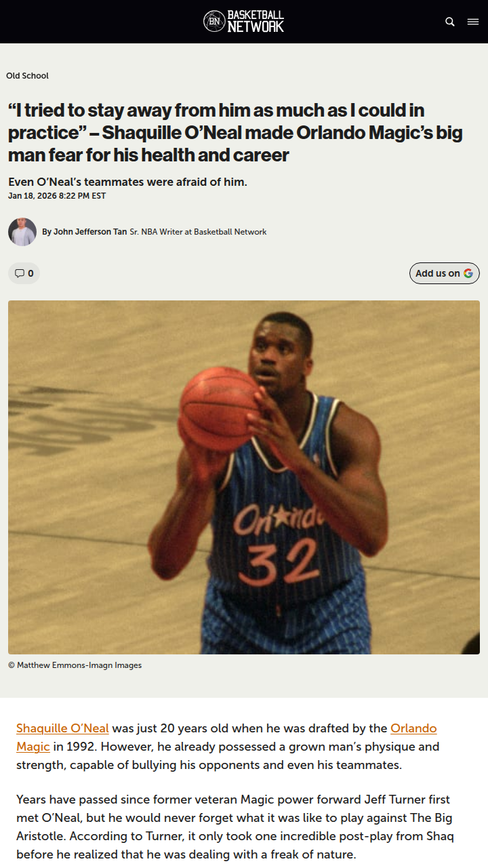
Task: Click the BASKETBALL NETWORK header wordmark
Action: pos(256,21)
